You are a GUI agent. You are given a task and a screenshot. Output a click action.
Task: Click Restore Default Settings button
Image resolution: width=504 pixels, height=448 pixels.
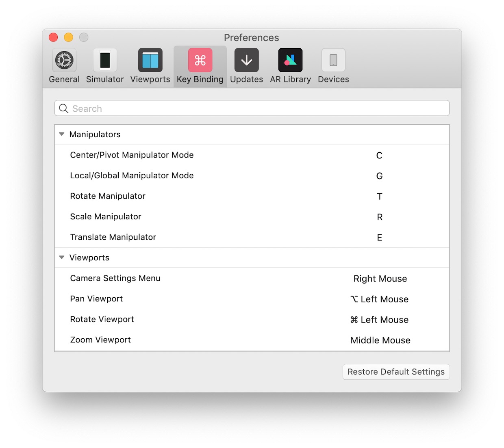[396, 372]
